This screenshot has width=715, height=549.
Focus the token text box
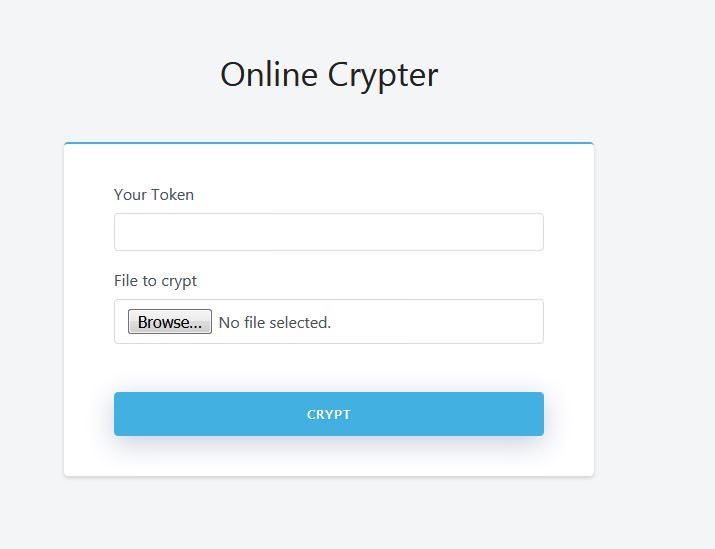(x=328, y=232)
